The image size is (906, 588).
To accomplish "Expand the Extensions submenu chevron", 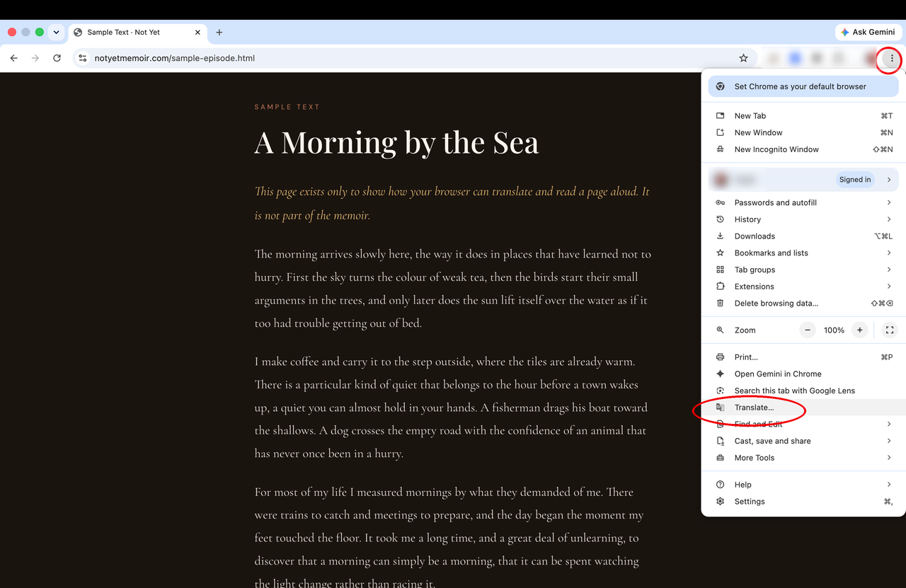I will tap(889, 287).
